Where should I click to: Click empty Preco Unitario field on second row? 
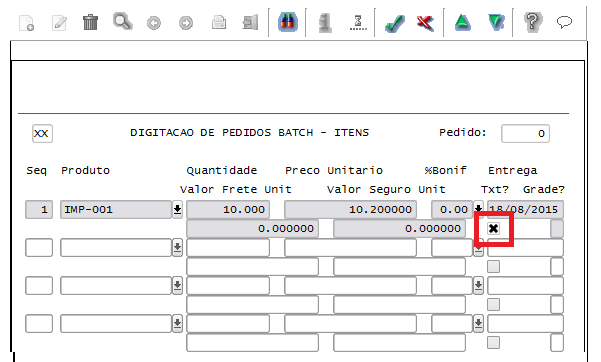pyautogui.click(x=350, y=248)
